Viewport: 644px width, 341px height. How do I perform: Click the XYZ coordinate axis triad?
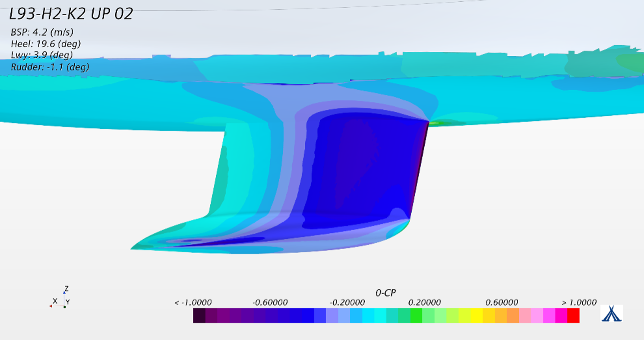click(60, 298)
